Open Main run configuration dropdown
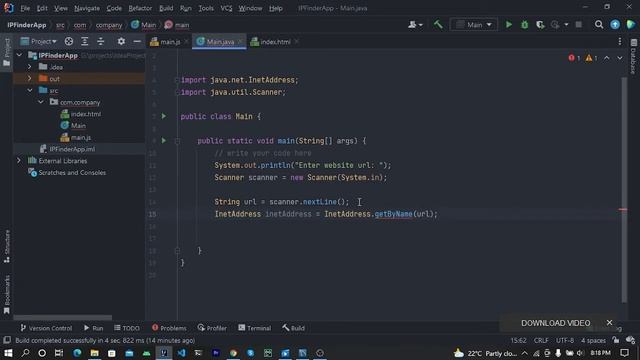640x360 pixels. point(474,25)
